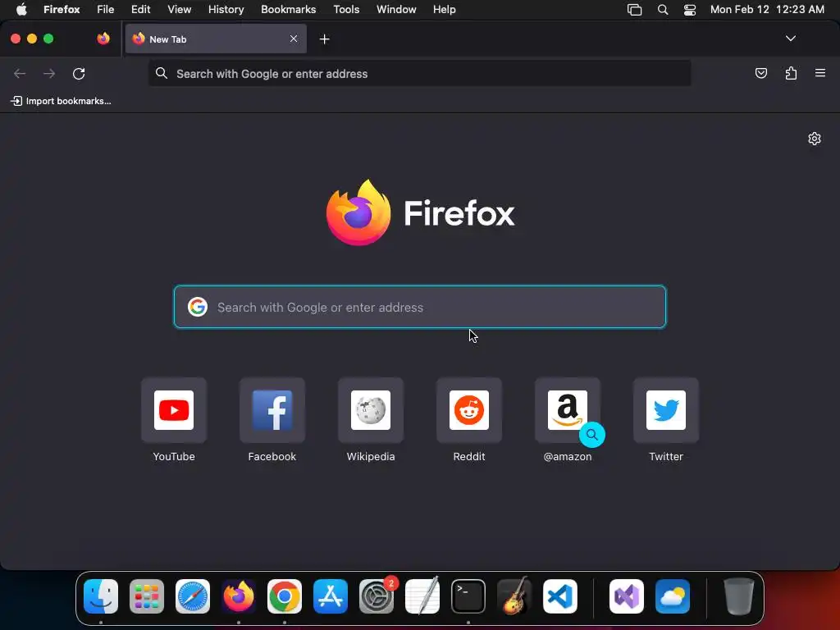Open the History menu
Image resolution: width=840 pixels, height=630 pixels.
click(226, 10)
